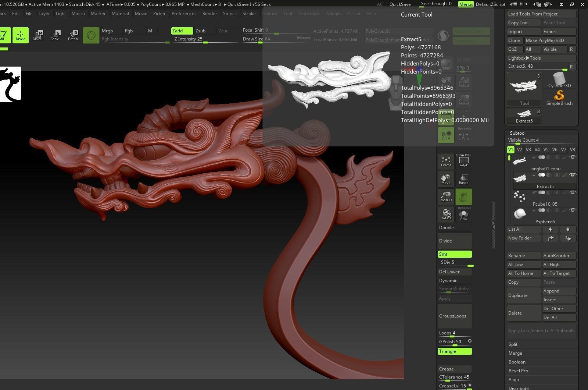588x390 pixels.
Task: Click the panel divider collapse arrows
Action: (493, 225)
